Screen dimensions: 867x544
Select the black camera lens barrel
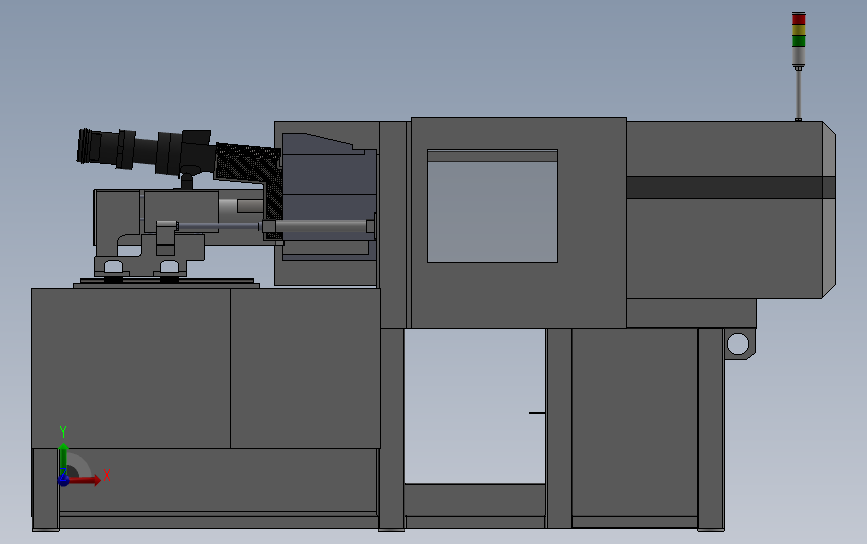point(145,150)
